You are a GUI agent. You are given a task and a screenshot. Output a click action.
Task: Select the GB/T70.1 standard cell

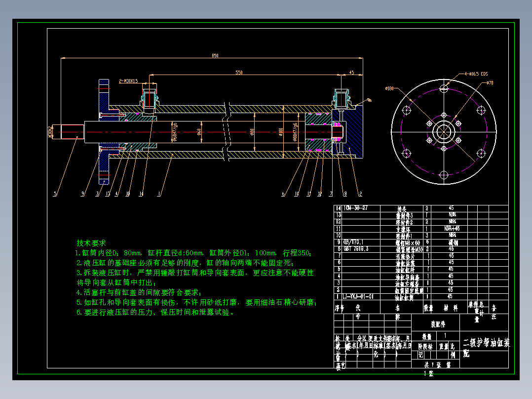click(353, 242)
